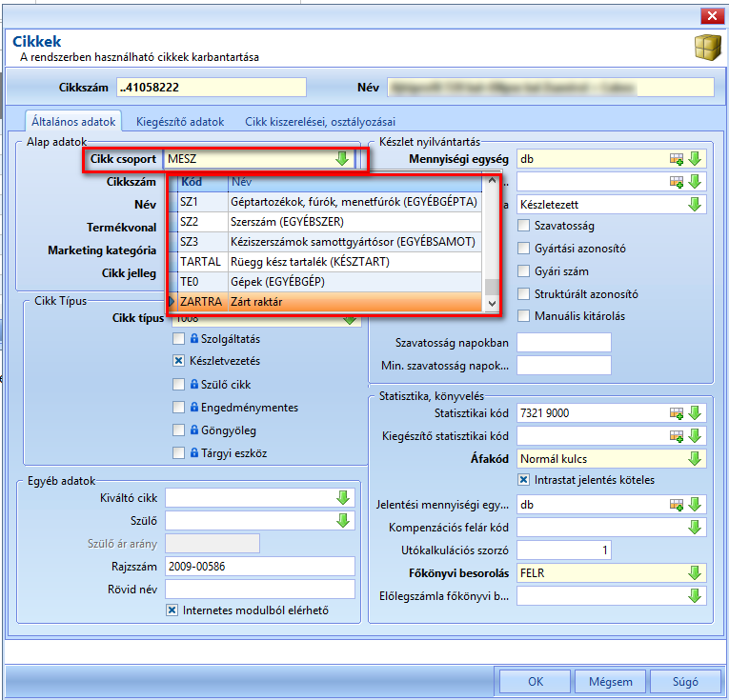Click the Rövid név input field
This screenshot has width=729, height=700.
pyautogui.click(x=260, y=590)
